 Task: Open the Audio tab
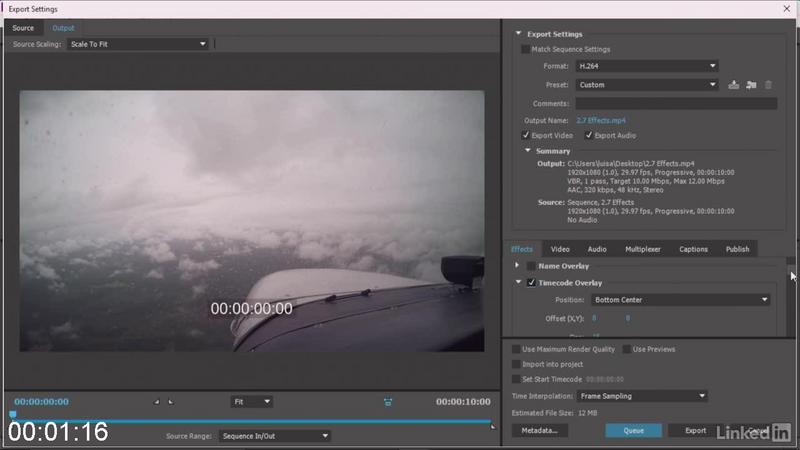(x=597, y=249)
